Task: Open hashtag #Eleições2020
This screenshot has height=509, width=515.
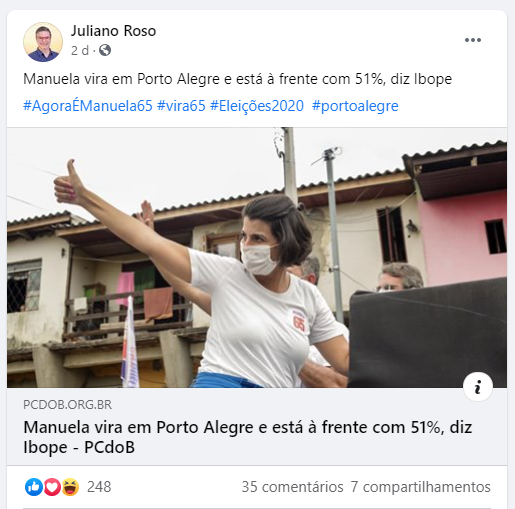Action: pos(257,106)
